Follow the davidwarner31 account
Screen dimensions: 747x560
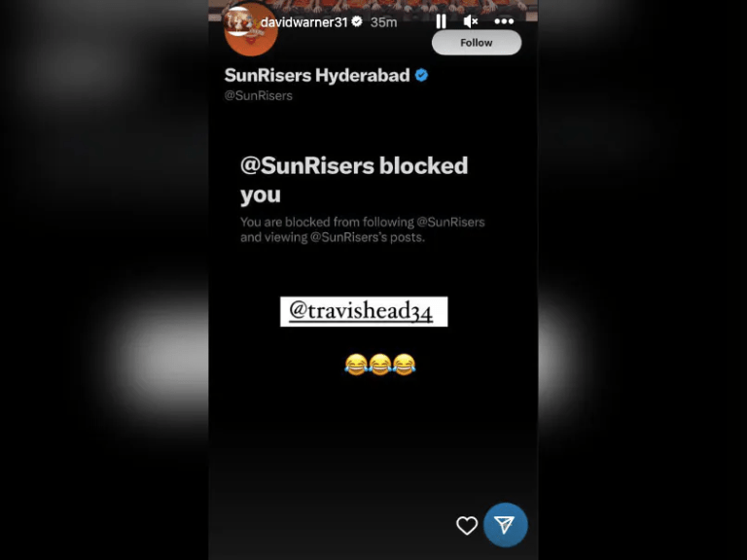[x=477, y=43]
